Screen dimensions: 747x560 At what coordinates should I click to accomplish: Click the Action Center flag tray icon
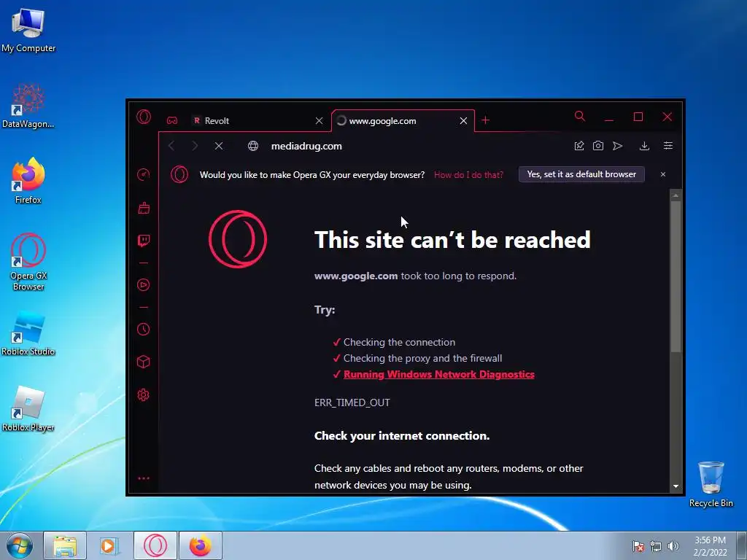coord(638,546)
